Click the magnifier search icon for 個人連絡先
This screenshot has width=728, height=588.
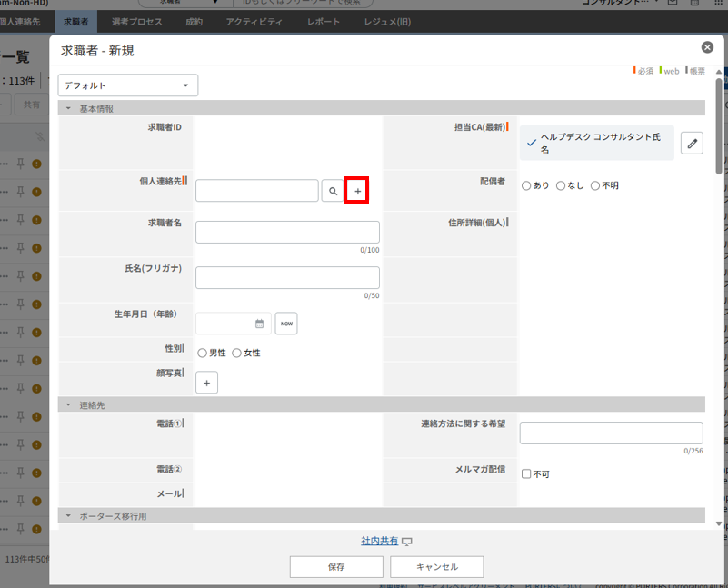[x=333, y=191]
